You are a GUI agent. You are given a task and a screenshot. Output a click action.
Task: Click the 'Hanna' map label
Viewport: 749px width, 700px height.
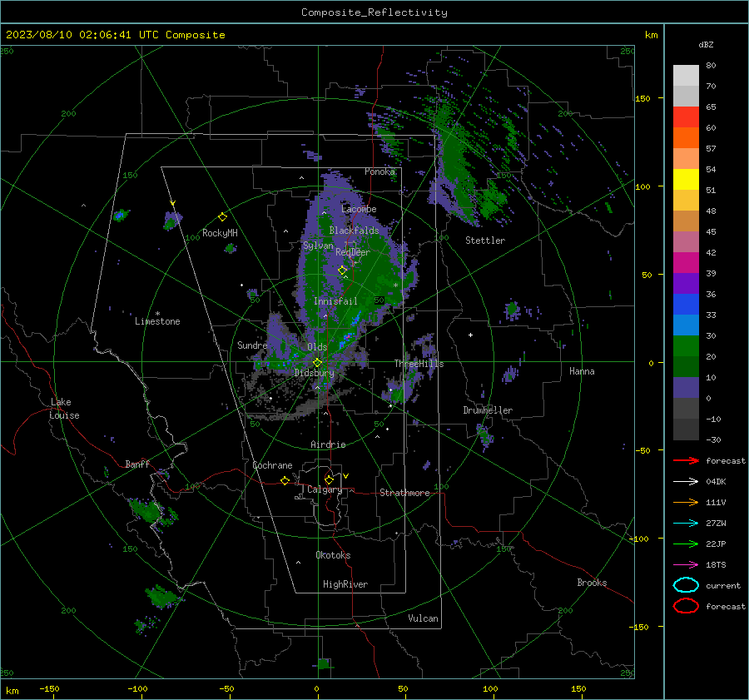coord(582,371)
